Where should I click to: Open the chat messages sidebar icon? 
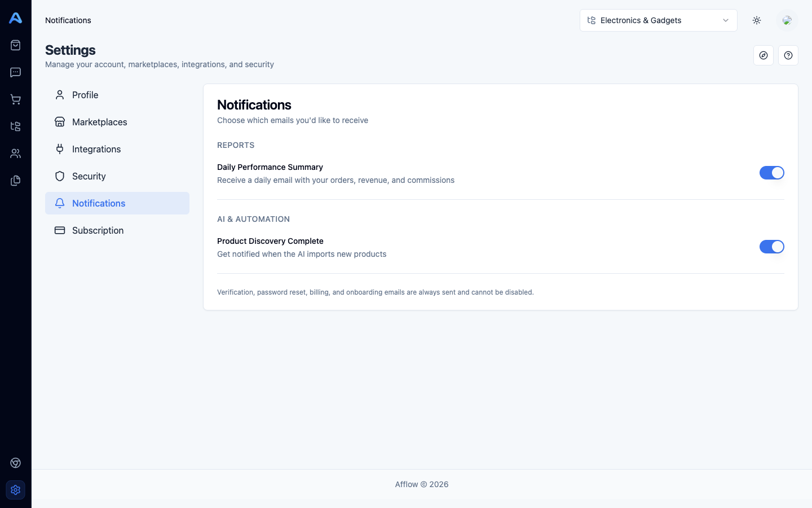pyautogui.click(x=15, y=72)
